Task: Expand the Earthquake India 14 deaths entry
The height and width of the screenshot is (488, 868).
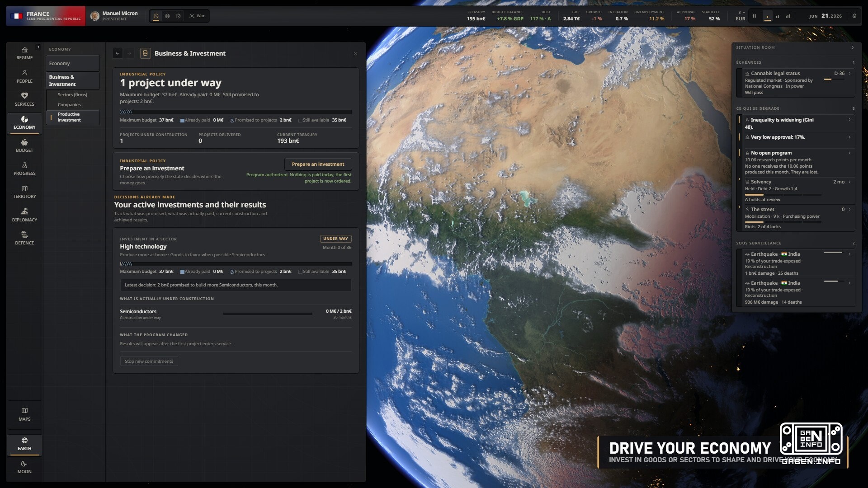Action: [x=849, y=283]
